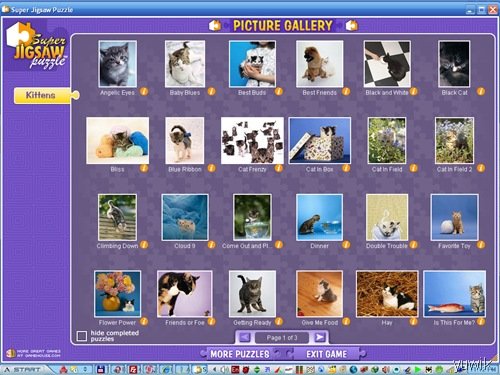Click the info icon beside Bliss
This screenshot has width=500, height=375.
pyautogui.click(x=144, y=168)
